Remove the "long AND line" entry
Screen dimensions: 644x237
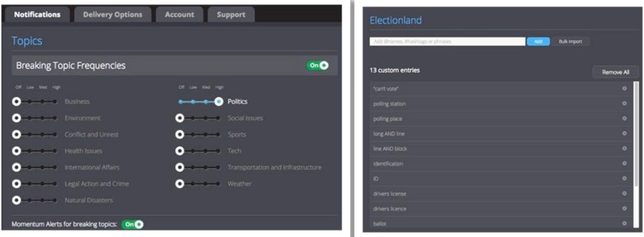tap(624, 133)
